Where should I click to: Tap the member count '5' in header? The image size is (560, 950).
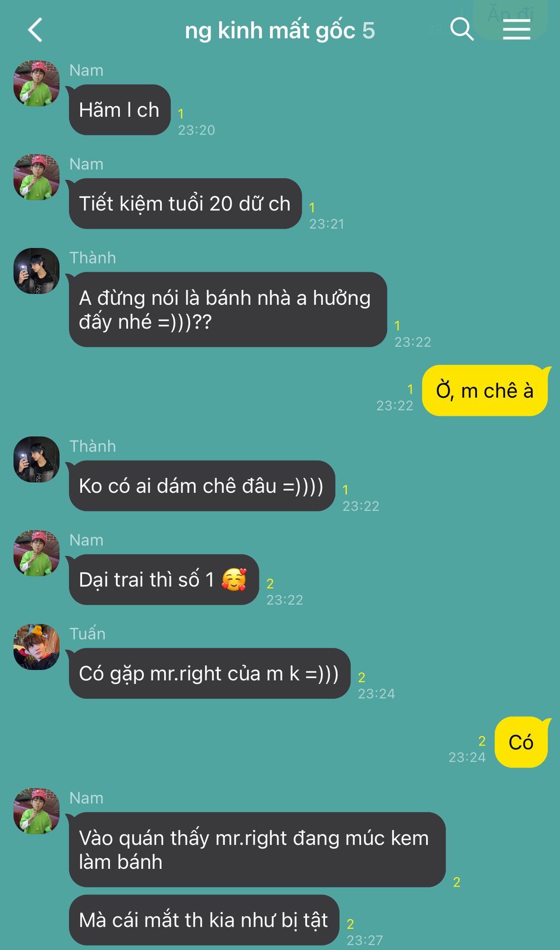(x=369, y=31)
